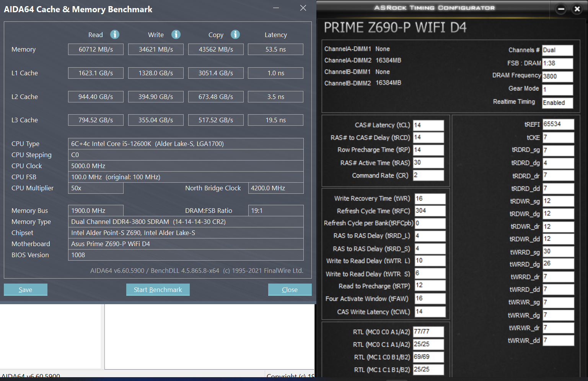This screenshot has height=381, width=588.
Task: Click the Four Activate Window (tFAW) field
Action: click(430, 298)
